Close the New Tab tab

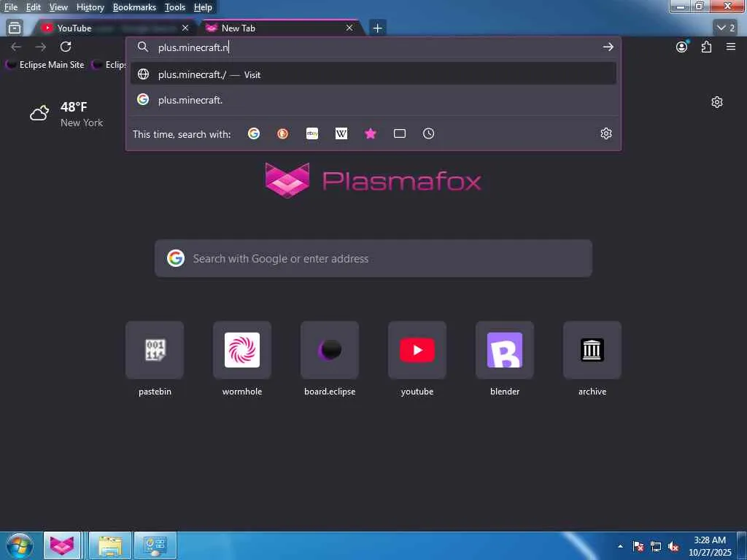tap(349, 28)
